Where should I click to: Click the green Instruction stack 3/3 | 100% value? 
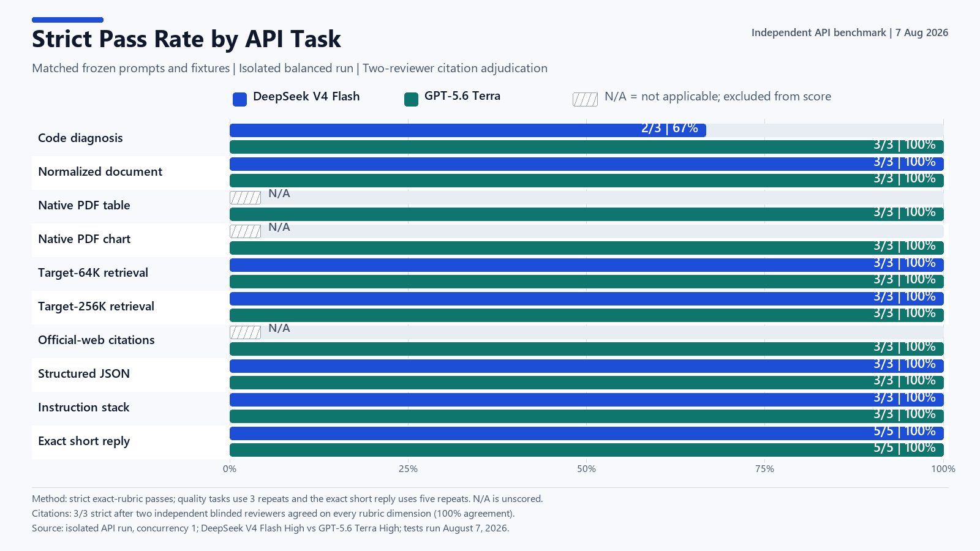click(905, 414)
